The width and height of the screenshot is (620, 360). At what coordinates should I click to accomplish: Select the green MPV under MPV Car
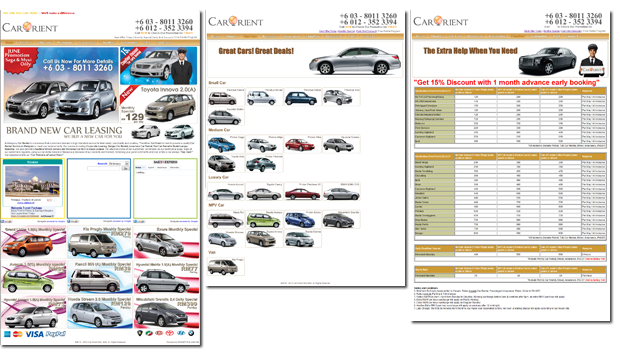pos(264,220)
